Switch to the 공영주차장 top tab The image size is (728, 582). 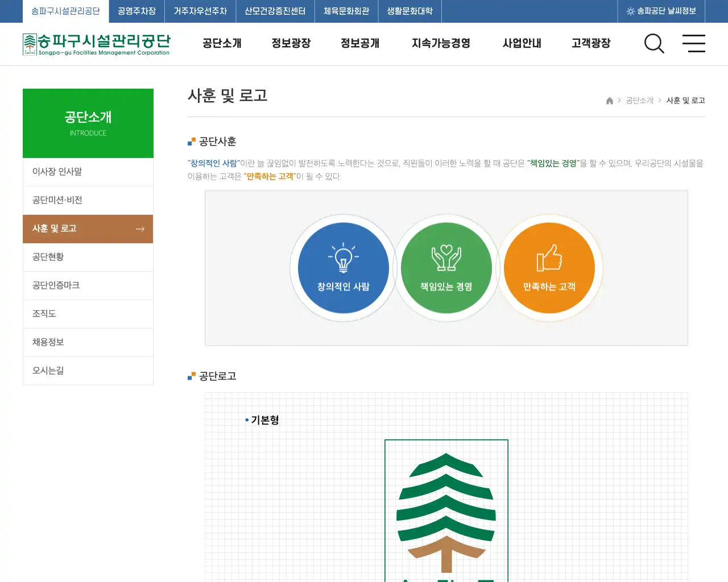pos(136,11)
